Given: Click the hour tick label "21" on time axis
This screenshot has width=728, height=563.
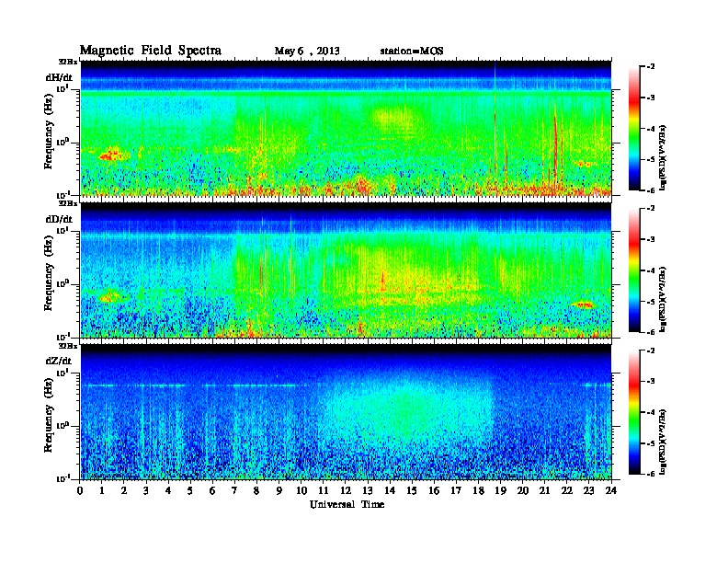Looking at the screenshot, I should click(544, 490).
